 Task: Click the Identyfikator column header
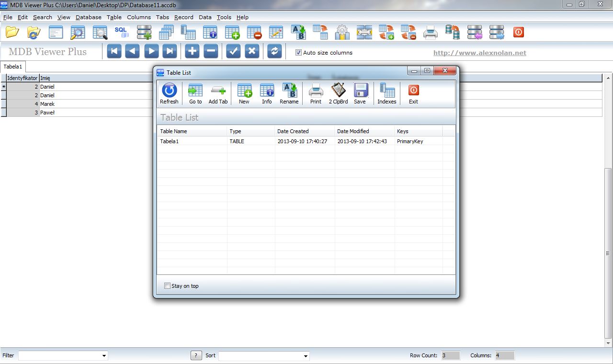[x=23, y=78]
